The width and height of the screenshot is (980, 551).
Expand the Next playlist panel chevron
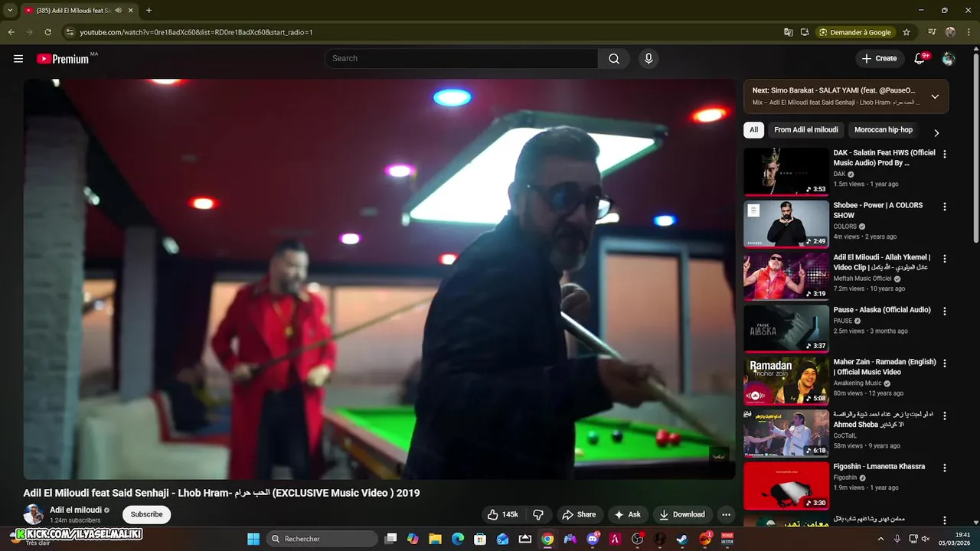pos(935,96)
